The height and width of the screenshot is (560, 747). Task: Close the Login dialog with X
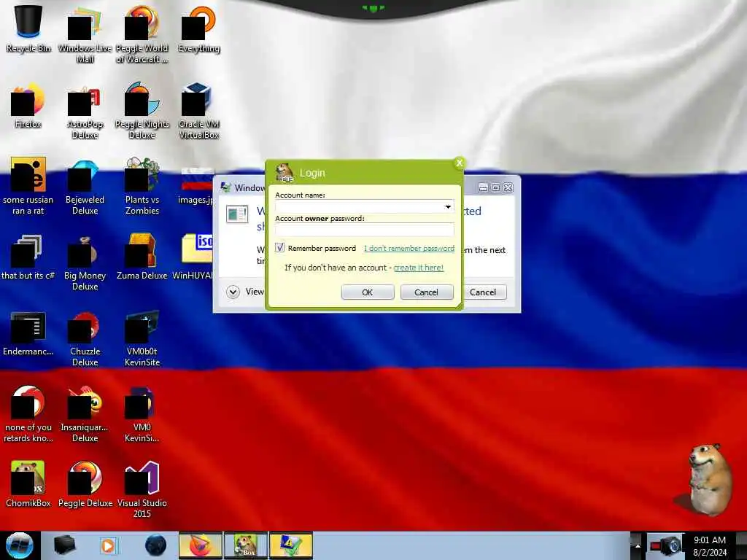(460, 163)
